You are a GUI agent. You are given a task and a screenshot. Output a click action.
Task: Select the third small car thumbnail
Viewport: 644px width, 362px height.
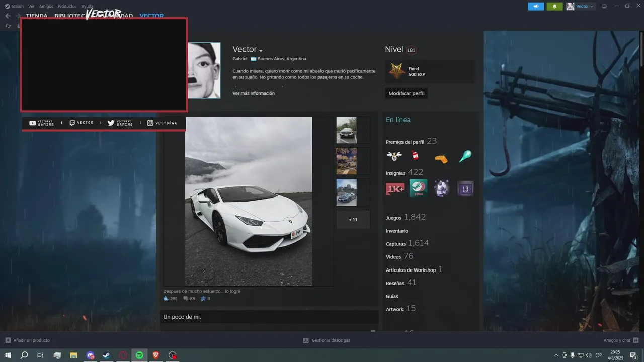click(346, 193)
